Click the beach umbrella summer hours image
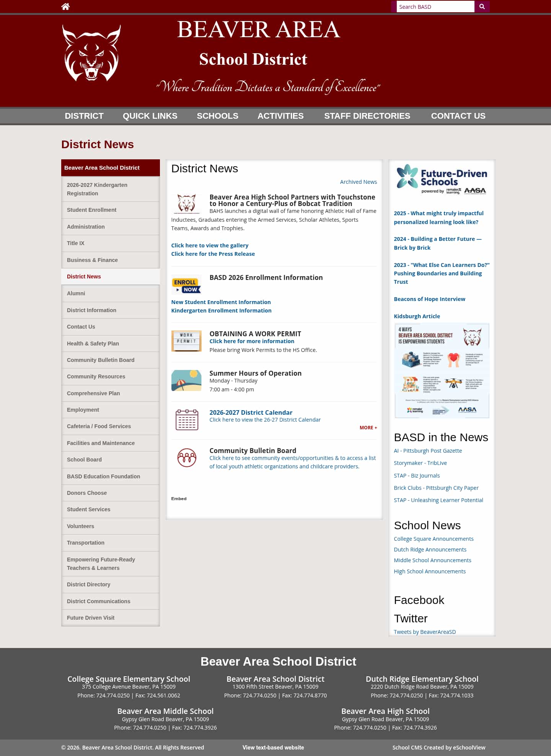The height and width of the screenshot is (756, 551). click(186, 380)
